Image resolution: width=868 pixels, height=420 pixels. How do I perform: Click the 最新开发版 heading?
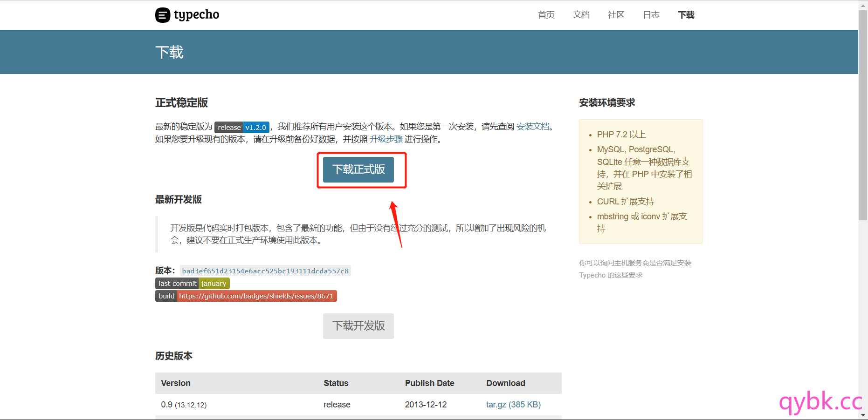coord(179,199)
